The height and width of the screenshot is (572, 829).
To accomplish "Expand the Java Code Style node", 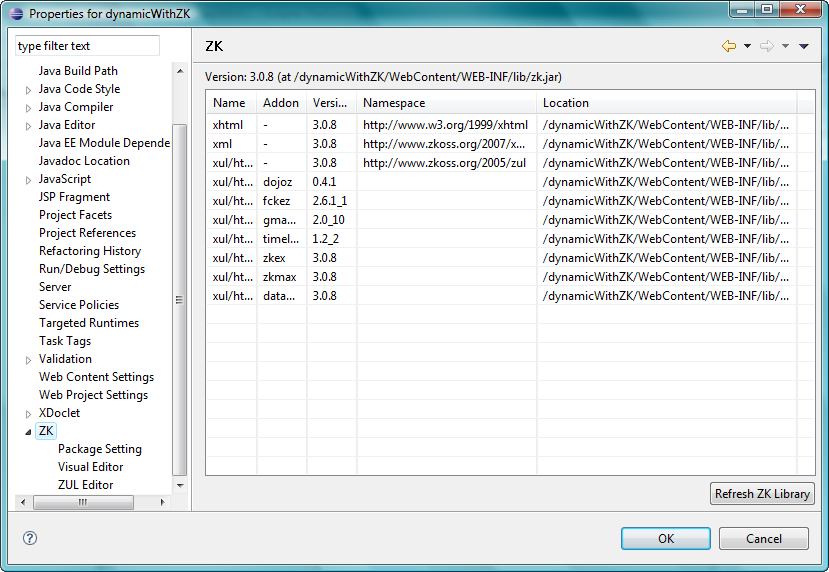I will 29,90.
